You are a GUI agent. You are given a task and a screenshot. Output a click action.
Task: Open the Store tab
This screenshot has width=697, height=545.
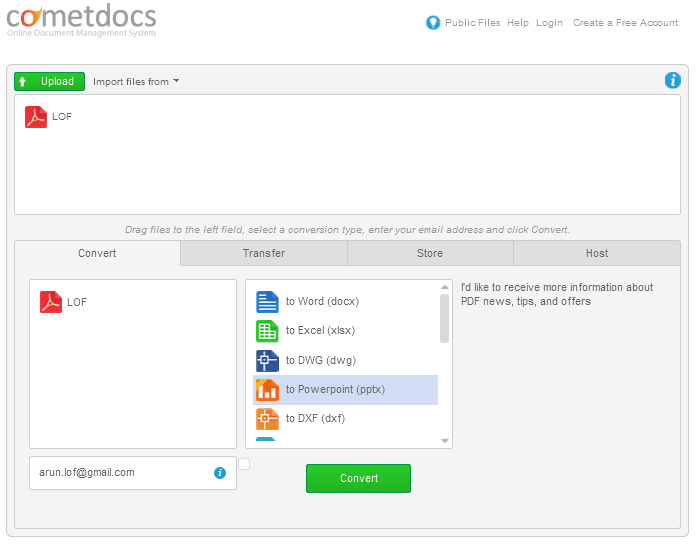point(430,253)
